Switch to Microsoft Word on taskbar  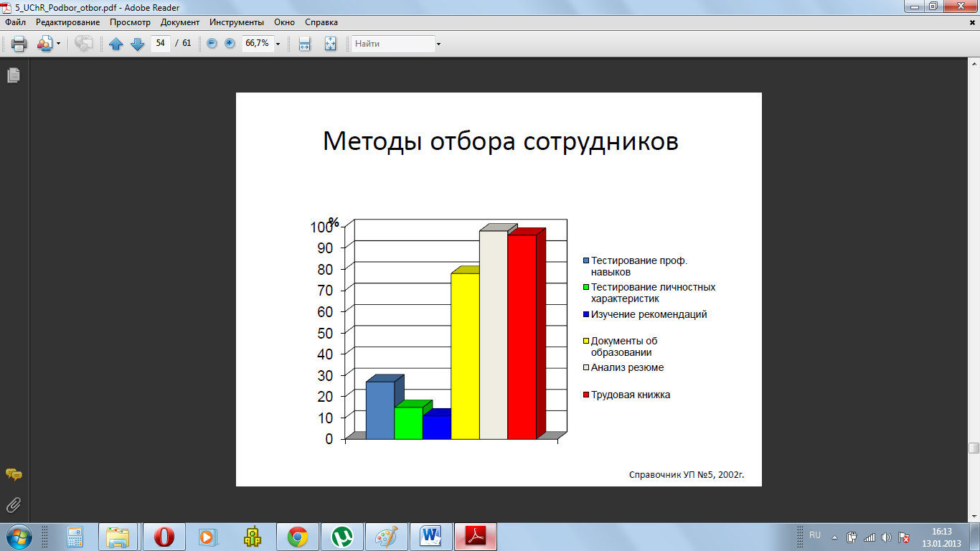431,537
